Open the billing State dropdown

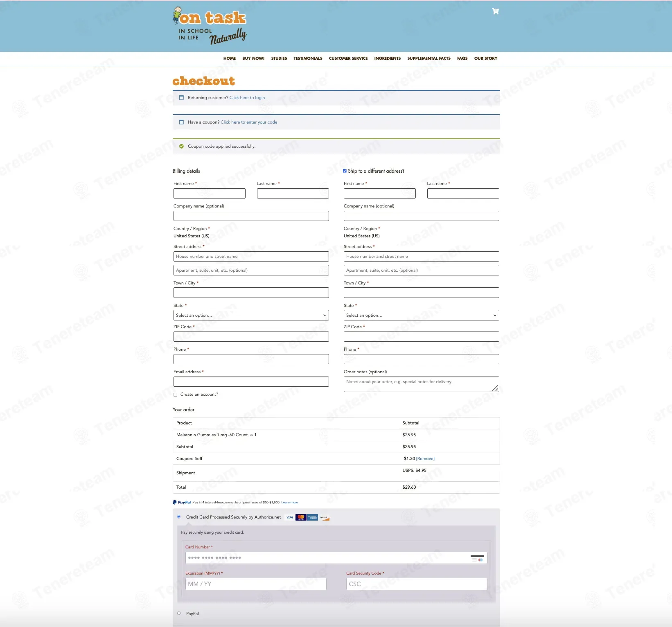point(251,315)
